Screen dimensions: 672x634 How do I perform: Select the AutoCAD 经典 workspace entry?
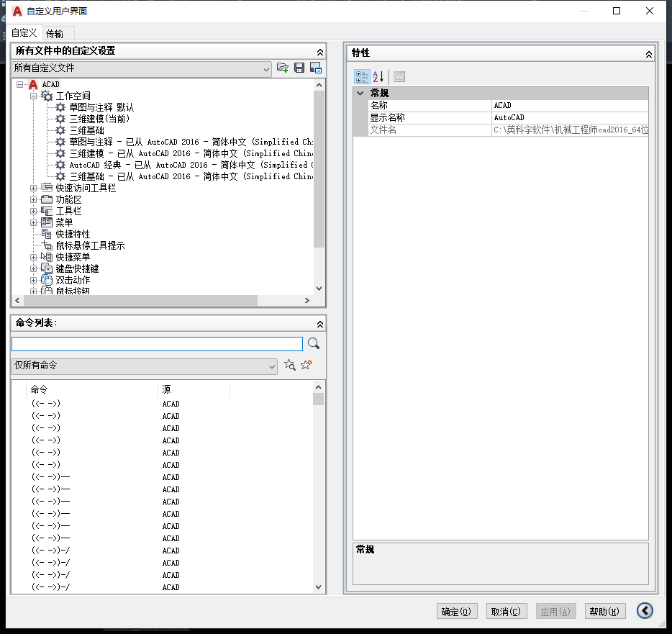coord(191,165)
